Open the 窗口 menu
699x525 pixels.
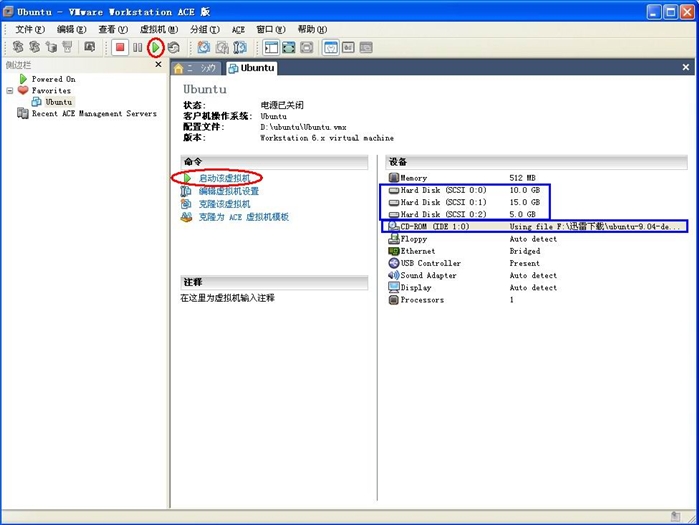pyautogui.click(x=271, y=29)
